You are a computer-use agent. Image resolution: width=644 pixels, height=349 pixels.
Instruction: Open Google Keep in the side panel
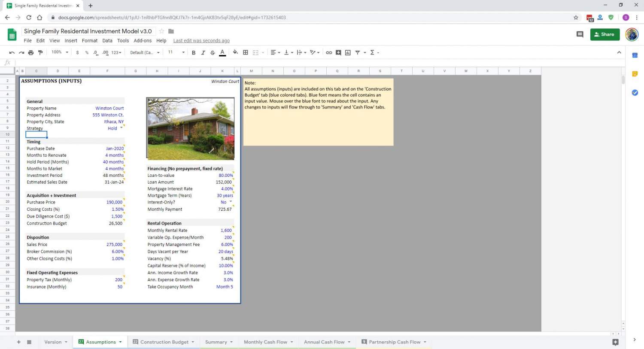coord(635,73)
